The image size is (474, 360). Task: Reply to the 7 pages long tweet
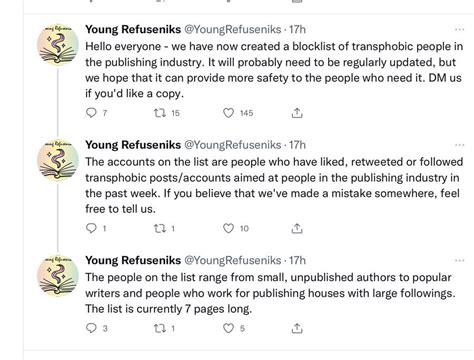tap(91, 328)
